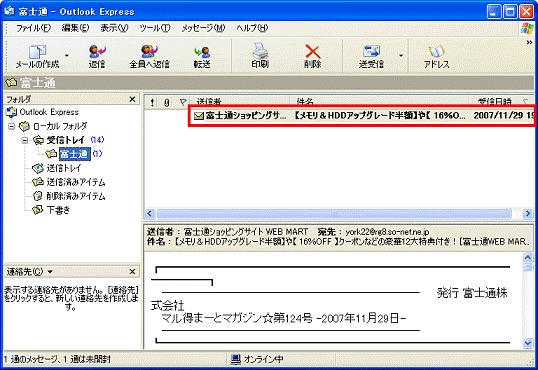Close the フォルダ pane

click(132, 100)
